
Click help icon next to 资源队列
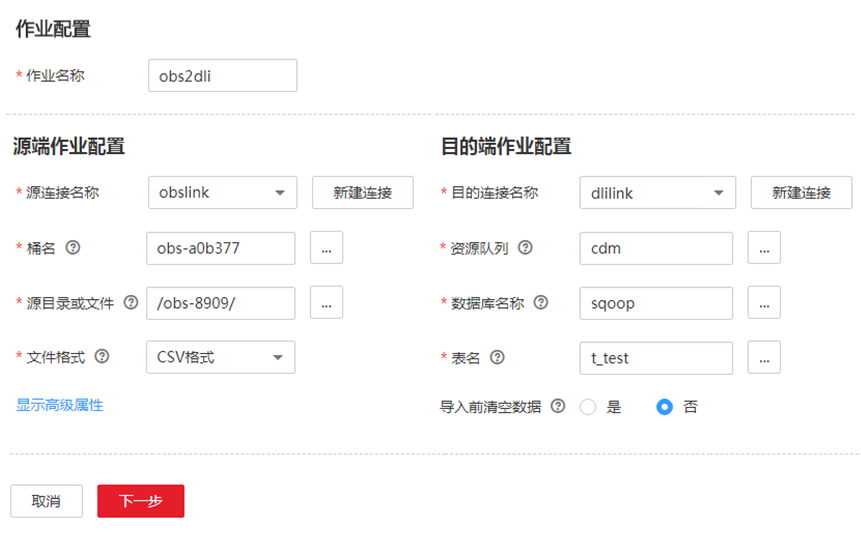pos(525,248)
